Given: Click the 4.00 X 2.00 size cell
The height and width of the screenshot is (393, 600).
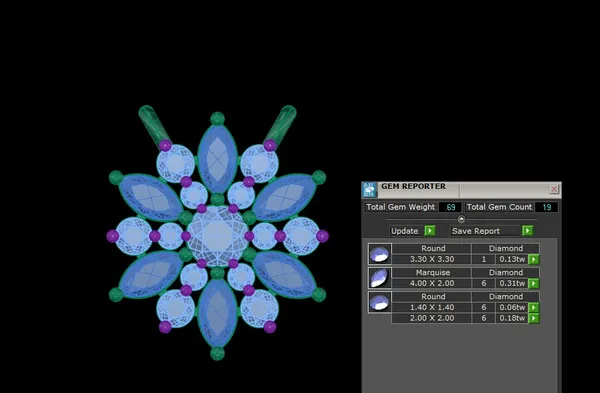Looking at the screenshot, I should click(432, 283).
